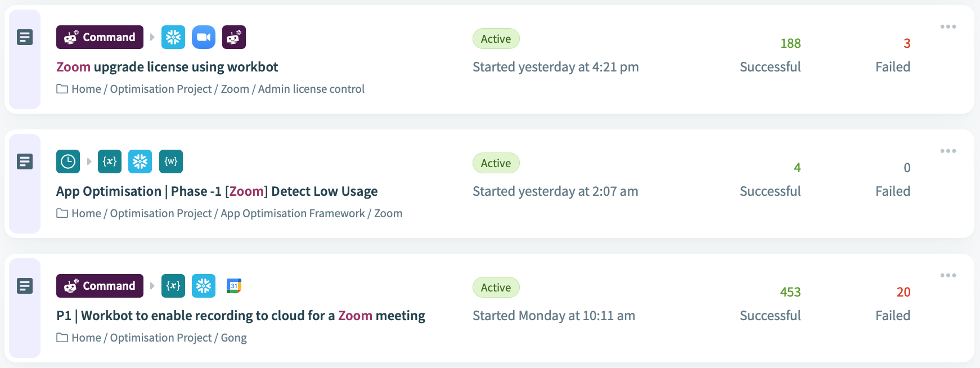Click recipe document icon for Detect Low Usage
Viewport: 980px width, 368px height.
[x=25, y=161]
